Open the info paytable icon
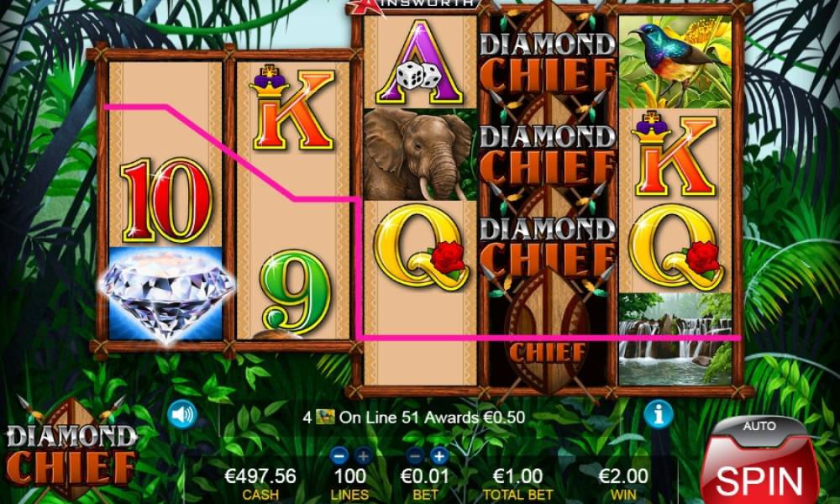The image size is (840, 504). 659,415
